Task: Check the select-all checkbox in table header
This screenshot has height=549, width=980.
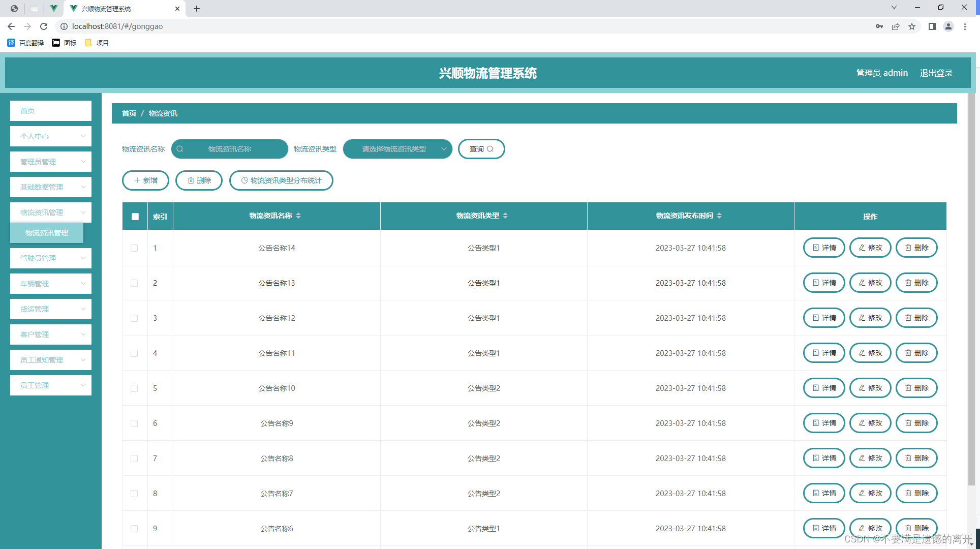Action: [135, 217]
